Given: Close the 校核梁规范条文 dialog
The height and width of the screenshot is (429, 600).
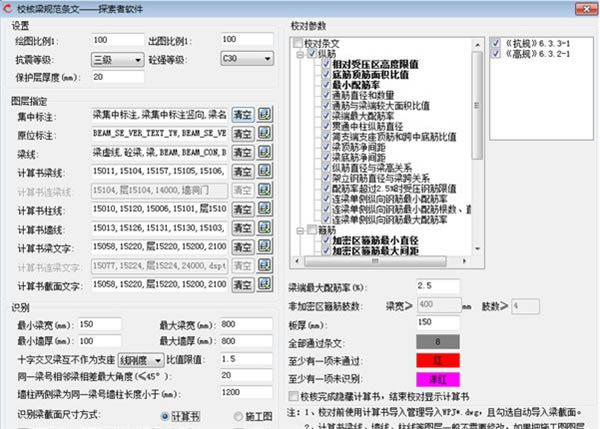Looking at the screenshot, I should pos(586,8).
